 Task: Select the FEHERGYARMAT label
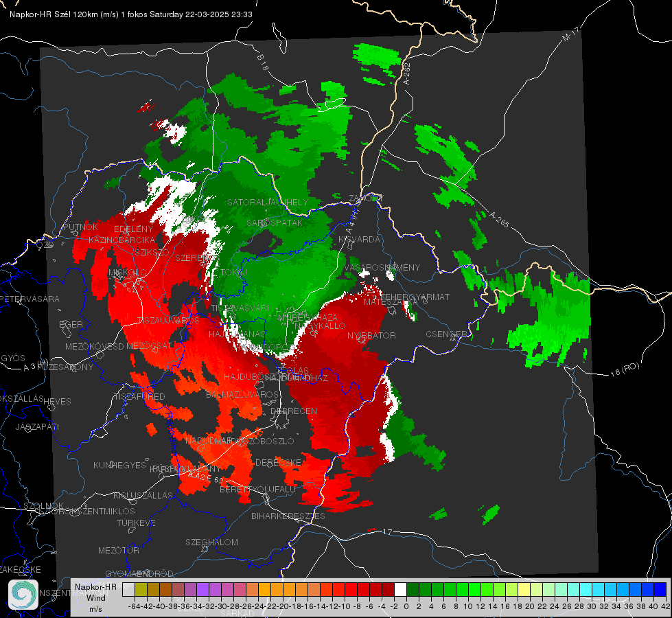tap(415, 297)
